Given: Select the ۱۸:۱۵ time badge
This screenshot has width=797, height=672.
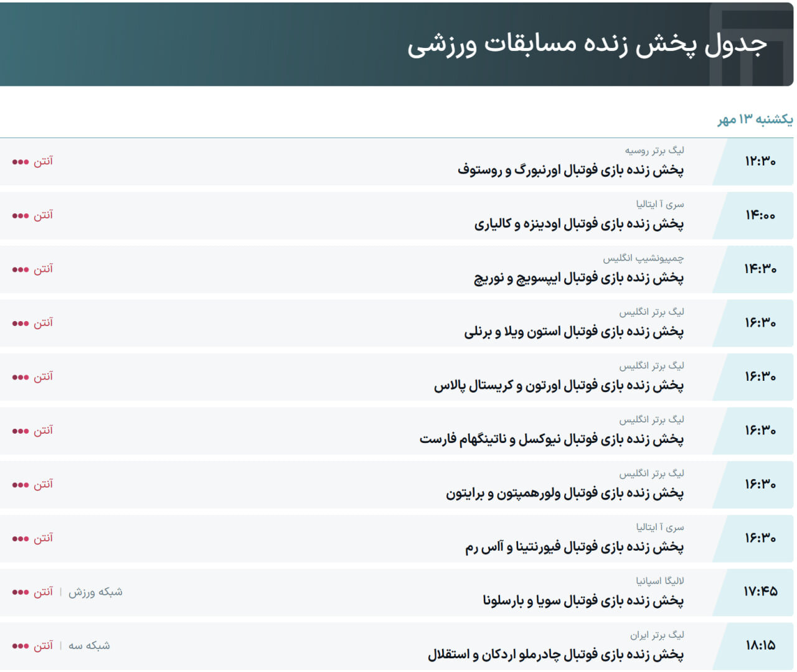Looking at the screenshot, I should (760, 646).
